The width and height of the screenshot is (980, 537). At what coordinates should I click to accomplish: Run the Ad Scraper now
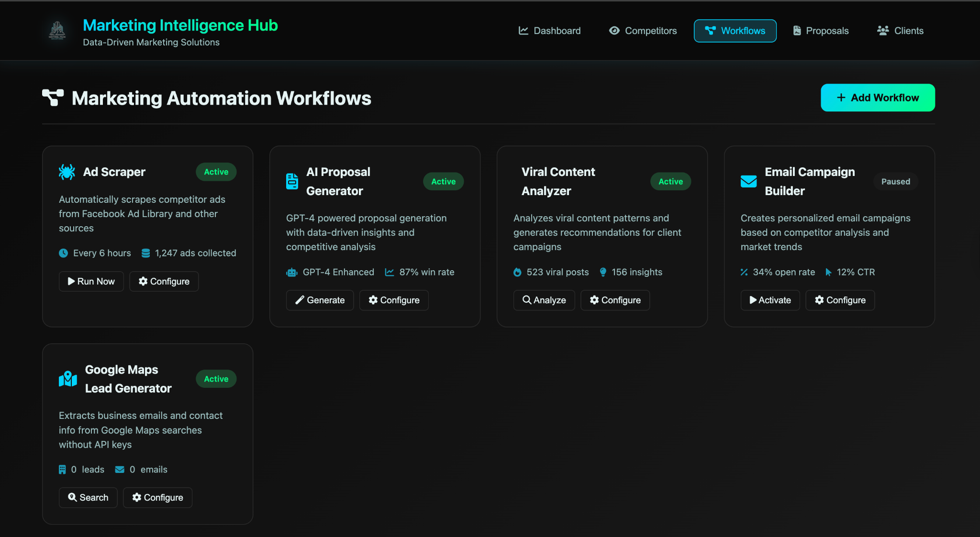coord(91,281)
